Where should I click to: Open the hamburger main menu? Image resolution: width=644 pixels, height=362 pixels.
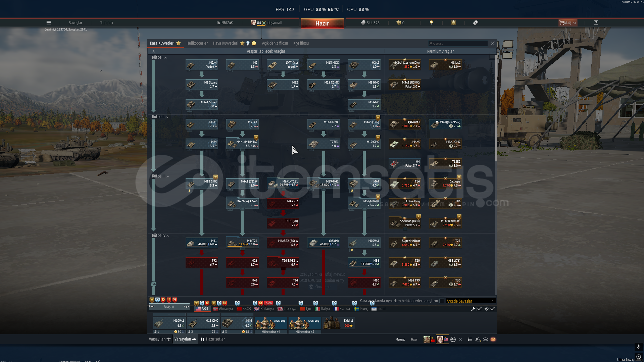click(49, 23)
